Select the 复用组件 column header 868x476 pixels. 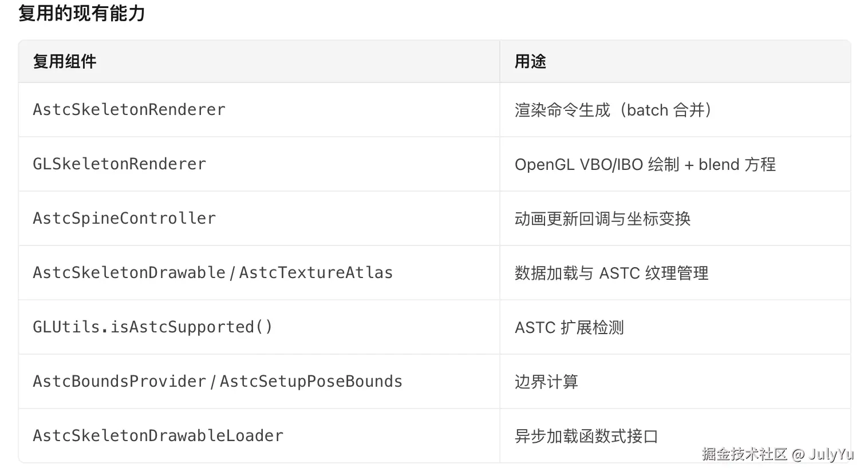tap(64, 61)
